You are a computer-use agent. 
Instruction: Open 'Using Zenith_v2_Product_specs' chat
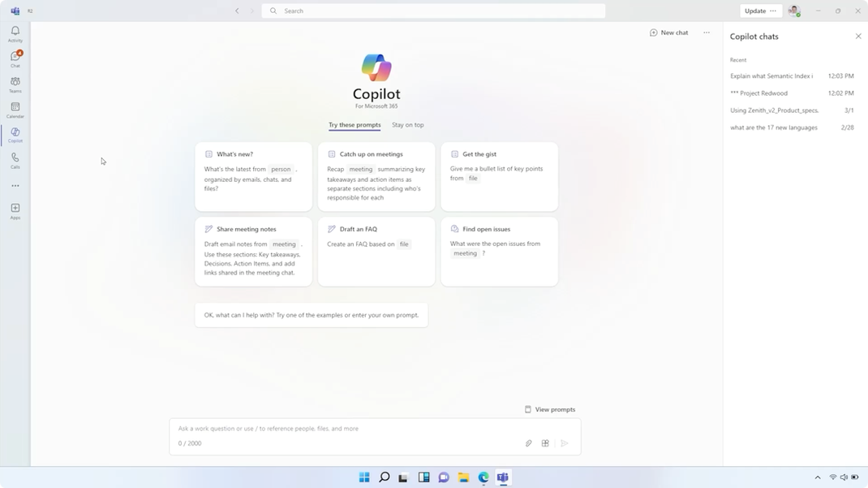pos(792,110)
